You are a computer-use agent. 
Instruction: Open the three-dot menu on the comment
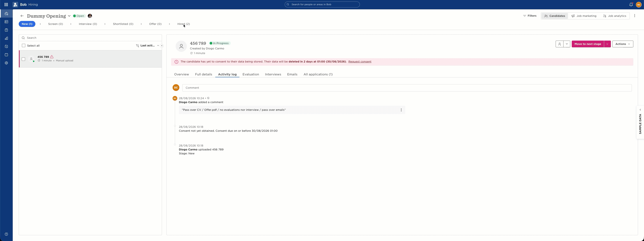click(x=401, y=110)
